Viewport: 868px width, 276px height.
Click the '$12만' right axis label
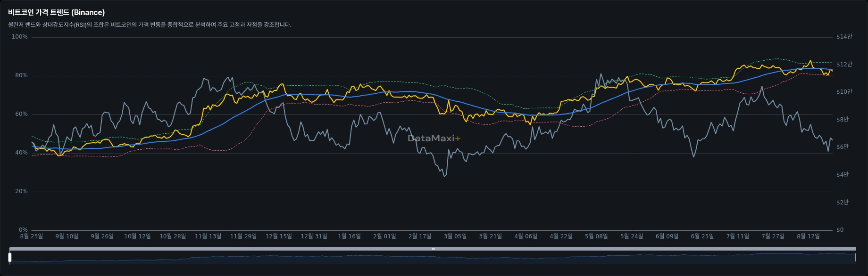pos(844,65)
